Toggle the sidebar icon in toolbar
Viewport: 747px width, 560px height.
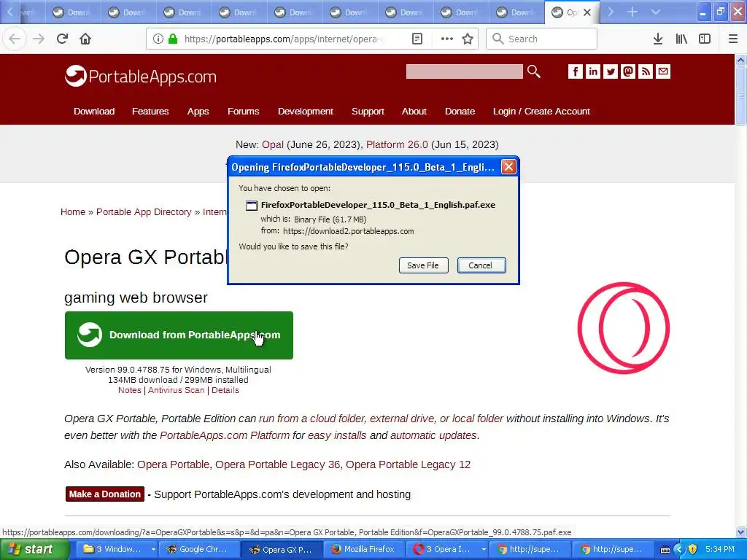(705, 39)
